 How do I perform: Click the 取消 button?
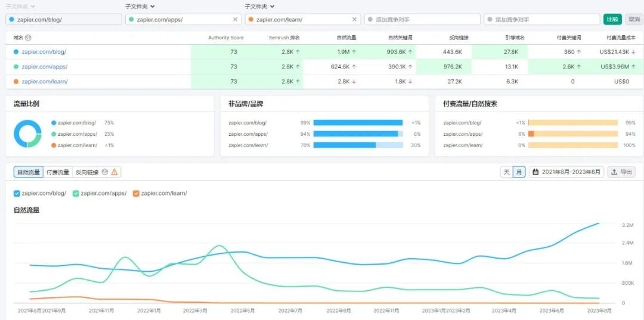[x=634, y=19]
